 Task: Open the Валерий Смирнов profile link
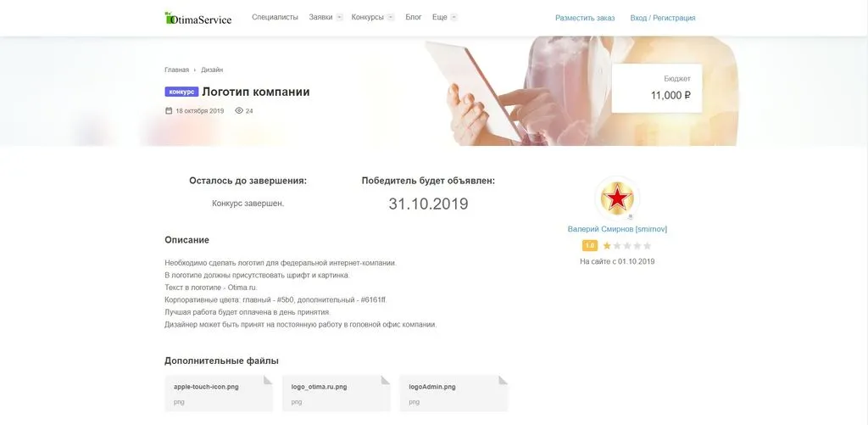click(x=617, y=229)
